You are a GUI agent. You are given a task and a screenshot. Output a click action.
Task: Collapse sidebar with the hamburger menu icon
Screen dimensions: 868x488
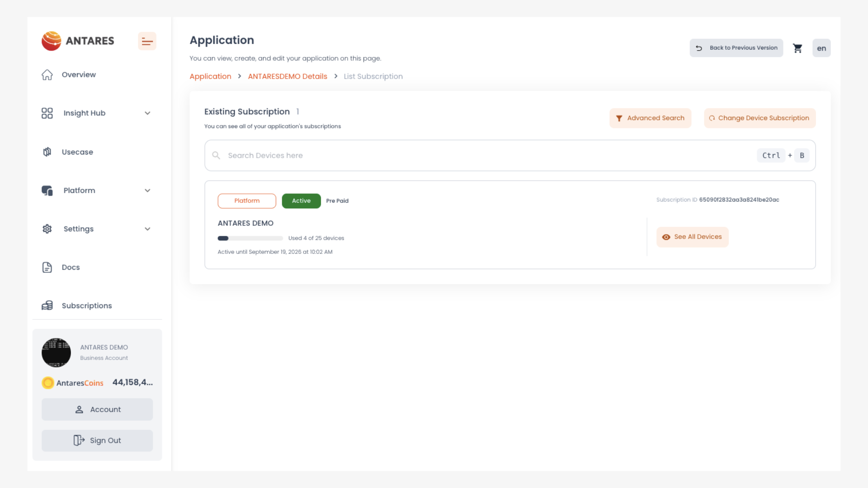[147, 41]
